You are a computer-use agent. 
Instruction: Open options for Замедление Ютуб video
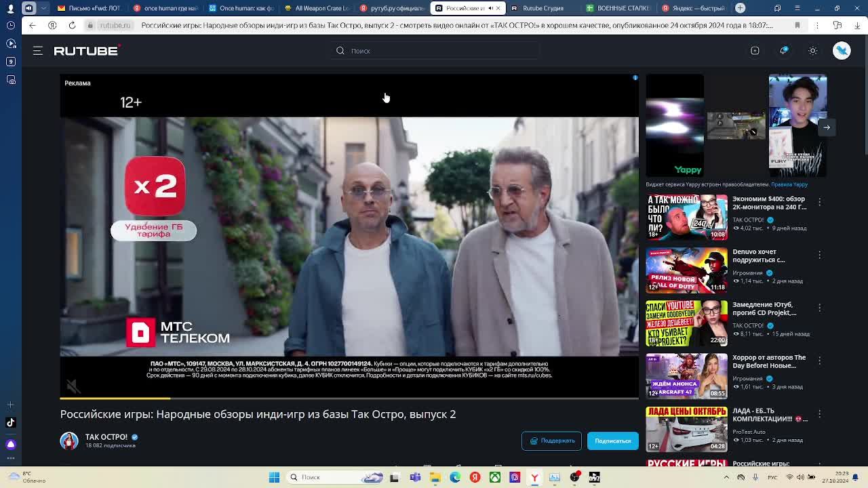click(x=819, y=308)
